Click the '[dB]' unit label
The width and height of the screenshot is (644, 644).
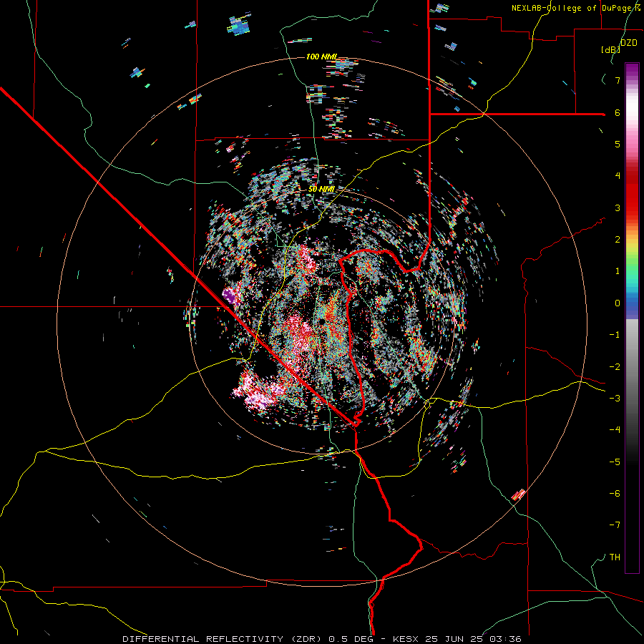pos(610,49)
